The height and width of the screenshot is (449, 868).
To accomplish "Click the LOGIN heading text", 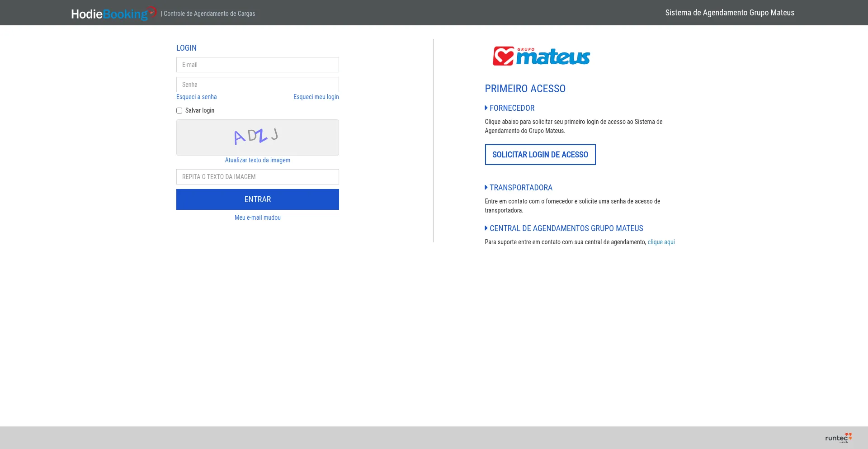I will click(x=186, y=48).
